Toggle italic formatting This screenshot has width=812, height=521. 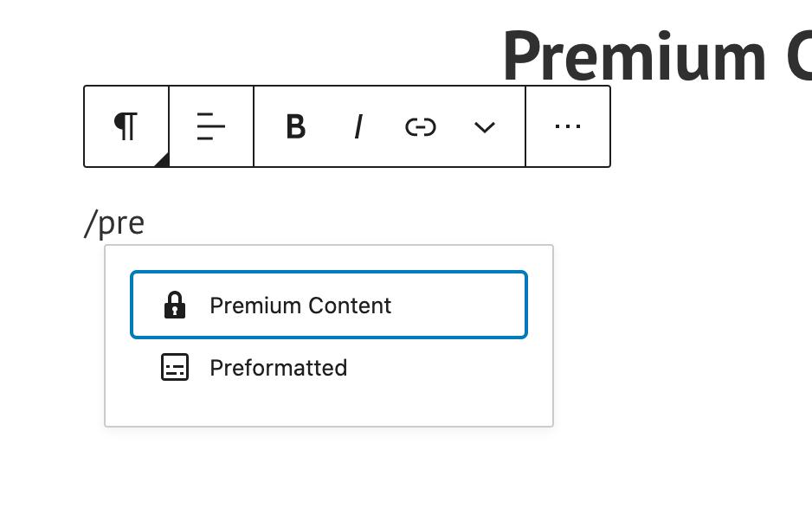point(358,127)
